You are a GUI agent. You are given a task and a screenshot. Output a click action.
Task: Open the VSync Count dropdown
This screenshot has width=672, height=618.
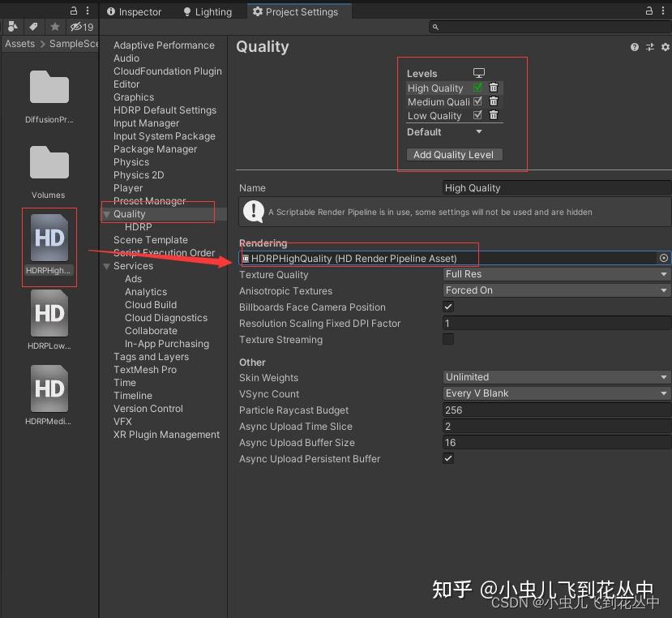pos(556,393)
